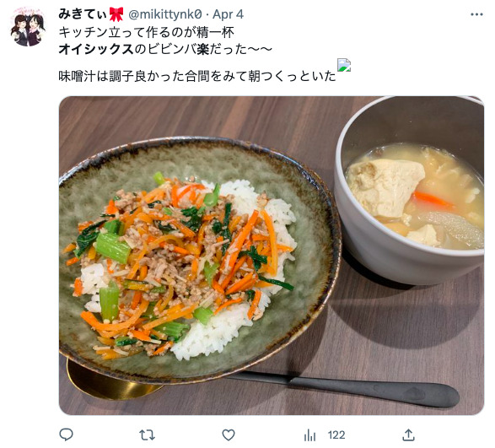Image resolution: width=495 pixels, height=448 pixels.
Task: Click the 122 view count number
Action: [x=336, y=435]
